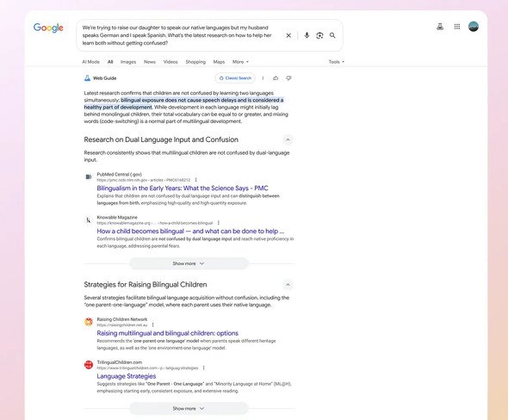Give thumbs up feedback on Web Guide
This screenshot has width=508, height=420.
click(x=276, y=78)
